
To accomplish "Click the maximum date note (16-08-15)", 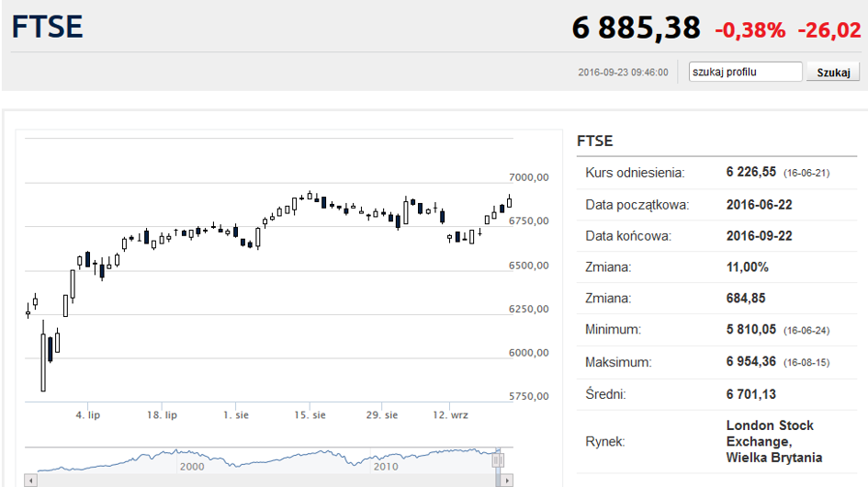I will point(806,363).
